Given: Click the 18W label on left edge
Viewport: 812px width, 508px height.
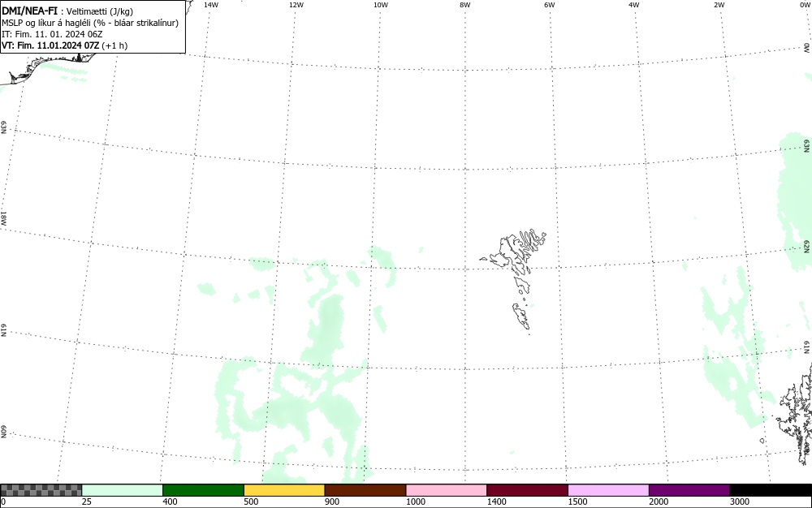Looking at the screenshot, I should [3, 217].
